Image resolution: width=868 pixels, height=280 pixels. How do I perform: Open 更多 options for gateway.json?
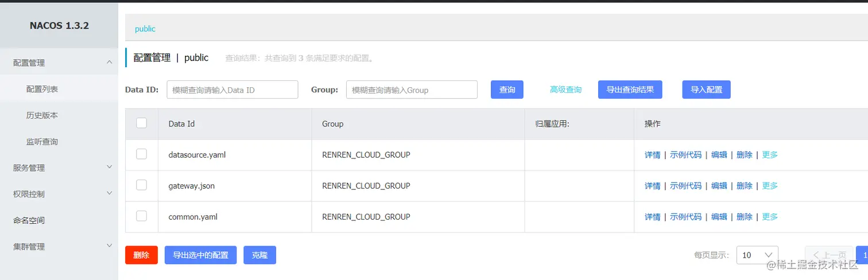tap(770, 186)
